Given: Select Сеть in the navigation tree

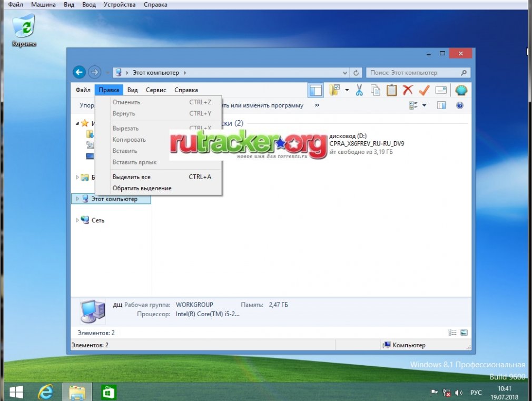Looking at the screenshot, I should 98,220.
